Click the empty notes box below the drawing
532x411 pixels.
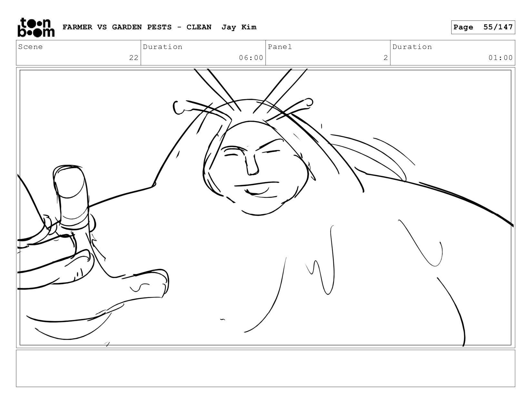coord(265,368)
